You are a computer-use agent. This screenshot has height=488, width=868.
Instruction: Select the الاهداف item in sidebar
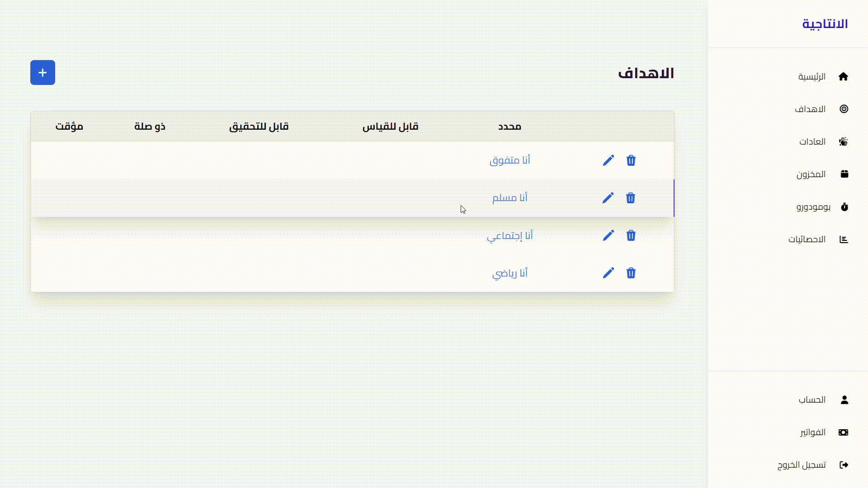click(x=811, y=109)
